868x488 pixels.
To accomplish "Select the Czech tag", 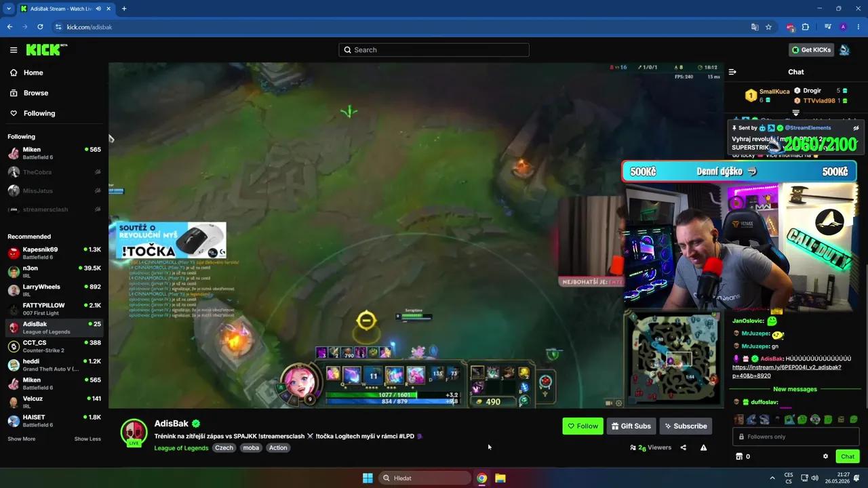I will click(x=224, y=448).
